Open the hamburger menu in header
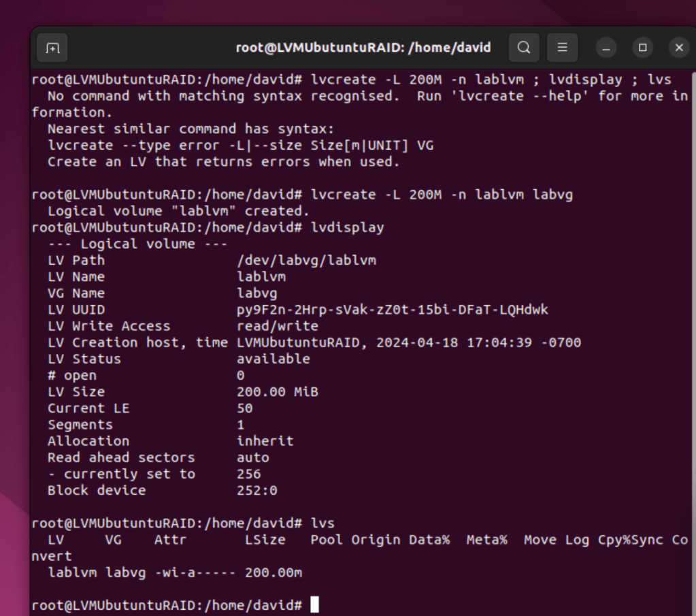The height and width of the screenshot is (616, 696). coord(562,48)
